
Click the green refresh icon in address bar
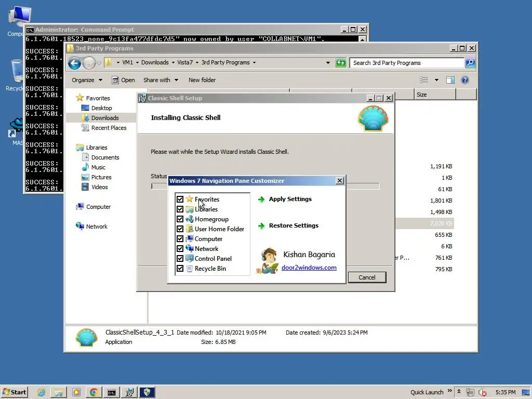(341, 63)
